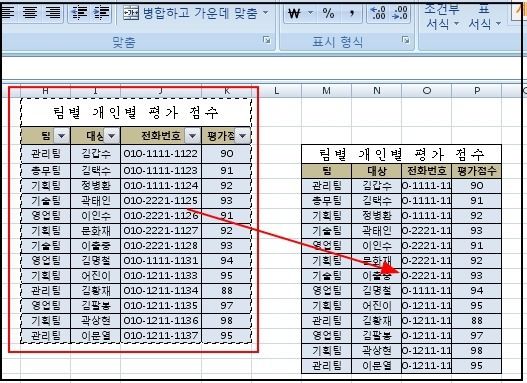Click 곽상현 in the right table
The height and width of the screenshot is (383, 527).
(x=376, y=350)
